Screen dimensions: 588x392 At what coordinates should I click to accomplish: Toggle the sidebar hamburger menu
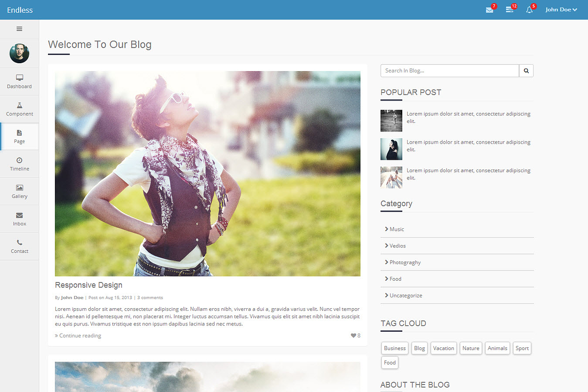pyautogui.click(x=20, y=29)
